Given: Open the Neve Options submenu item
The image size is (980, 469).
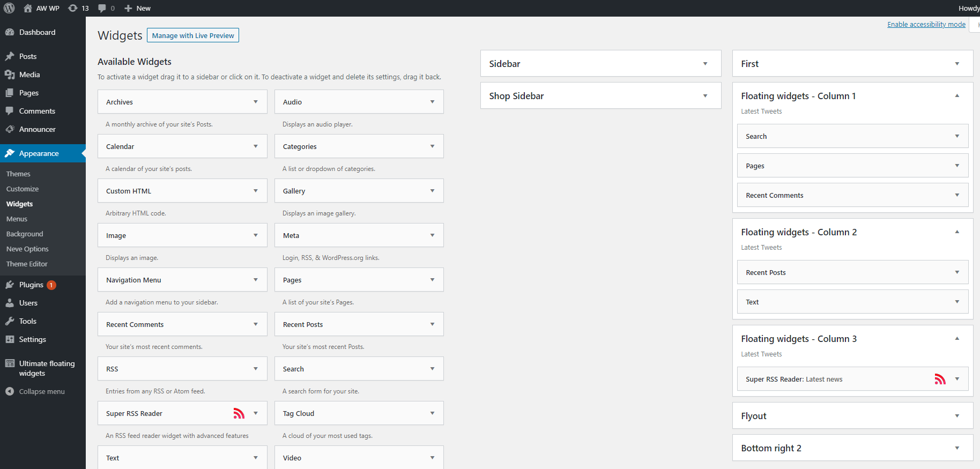Looking at the screenshot, I should [x=27, y=249].
